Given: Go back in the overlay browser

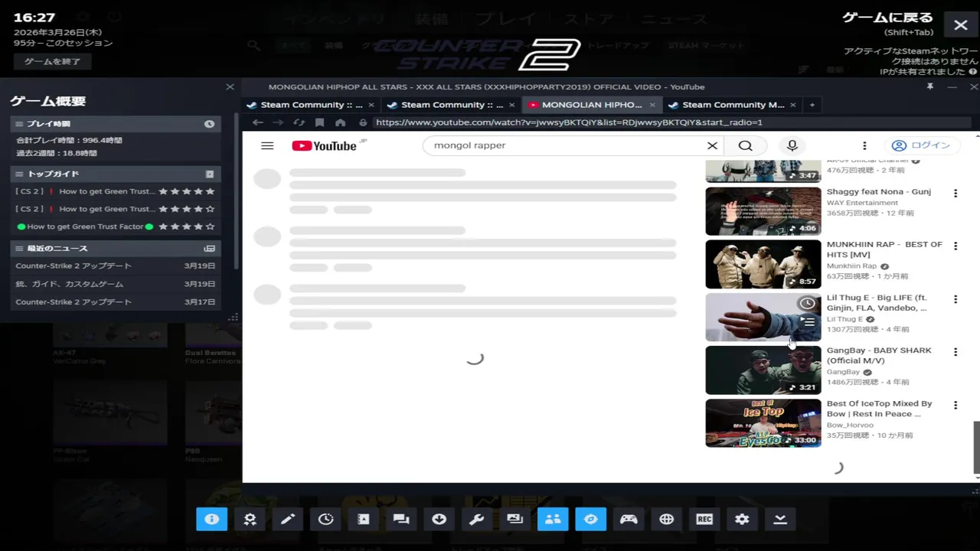Looking at the screenshot, I should click(258, 122).
